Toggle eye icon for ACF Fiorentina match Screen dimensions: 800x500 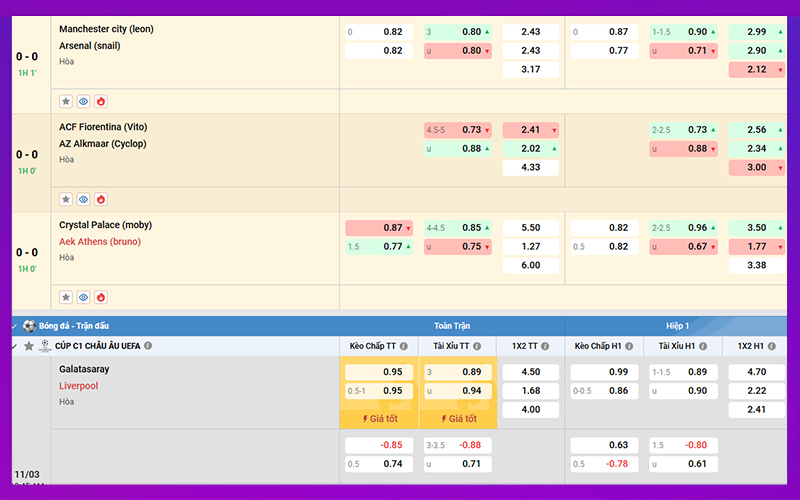83,199
